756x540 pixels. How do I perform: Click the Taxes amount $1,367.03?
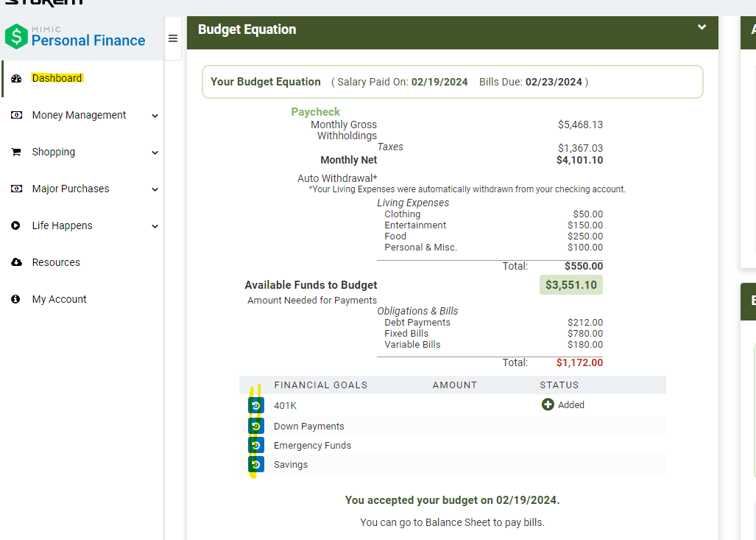(581, 148)
